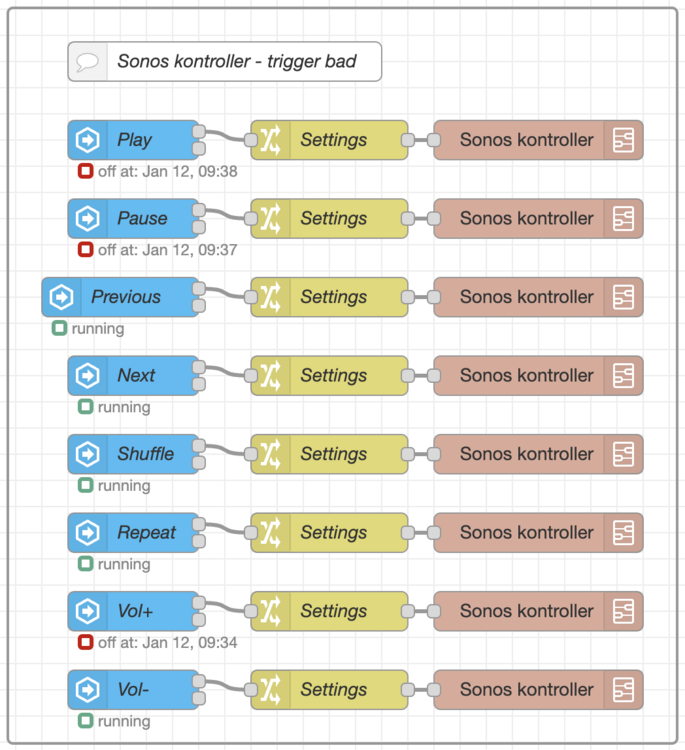The height and width of the screenshot is (750, 685).
Task: Click the icon on the Sonos kontroller node in the Vol+ row
Action: [624, 611]
